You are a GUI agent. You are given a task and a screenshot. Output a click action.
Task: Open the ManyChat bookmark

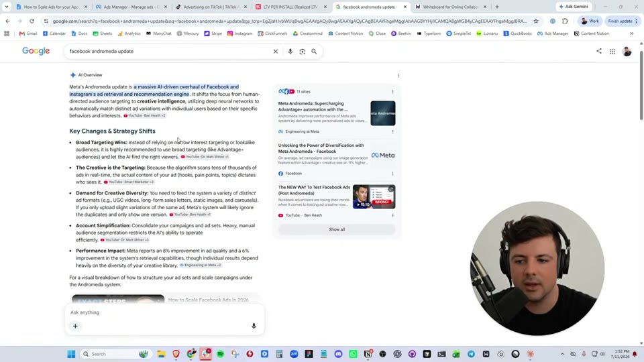pyautogui.click(x=158, y=34)
